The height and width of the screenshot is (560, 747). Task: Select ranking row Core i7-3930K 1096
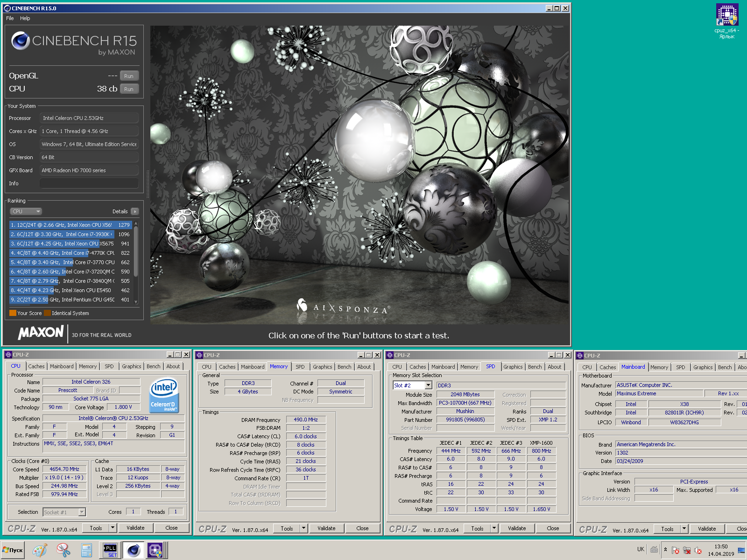click(71, 234)
